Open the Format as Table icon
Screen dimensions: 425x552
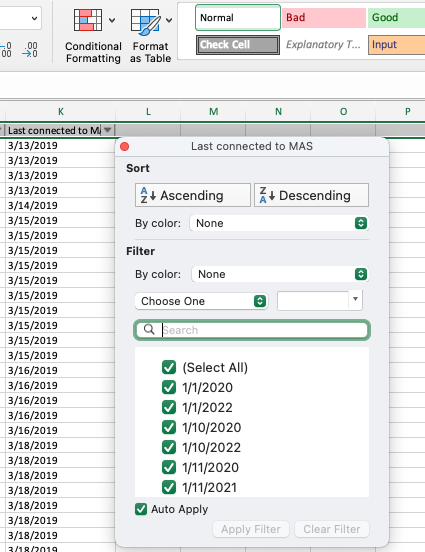coord(146,22)
